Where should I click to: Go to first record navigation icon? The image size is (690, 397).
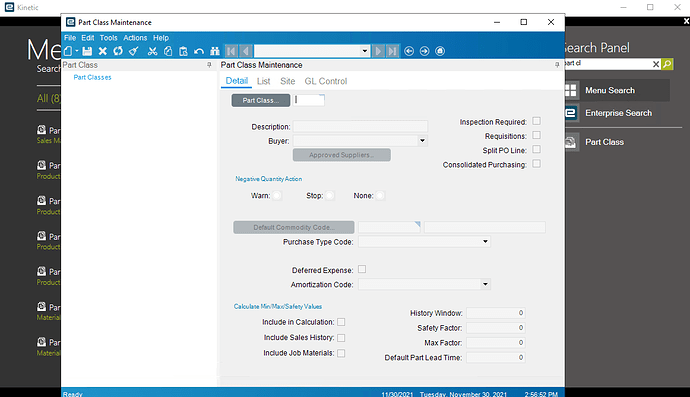[x=231, y=51]
